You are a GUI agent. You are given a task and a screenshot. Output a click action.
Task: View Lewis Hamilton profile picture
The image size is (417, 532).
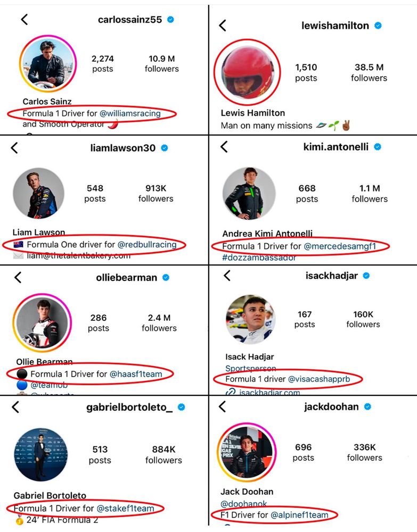(247, 72)
